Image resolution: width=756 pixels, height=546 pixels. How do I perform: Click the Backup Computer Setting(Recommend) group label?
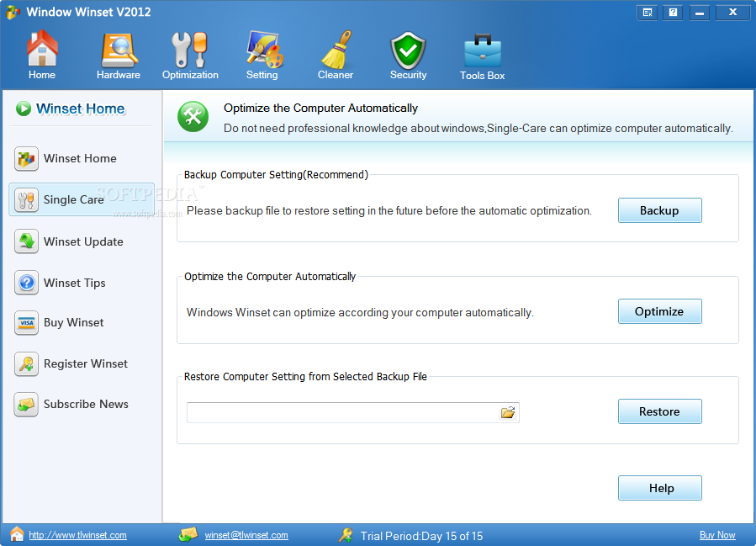click(x=276, y=175)
